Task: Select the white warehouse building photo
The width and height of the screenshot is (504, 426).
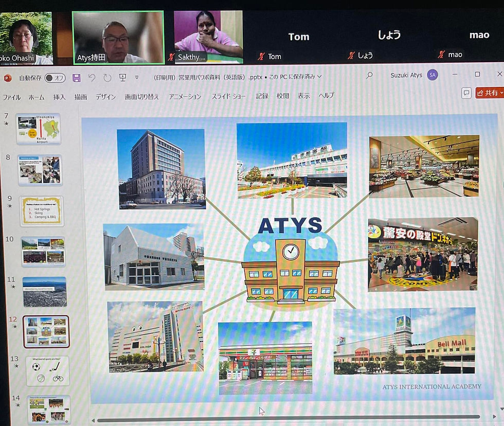Action: [154, 257]
